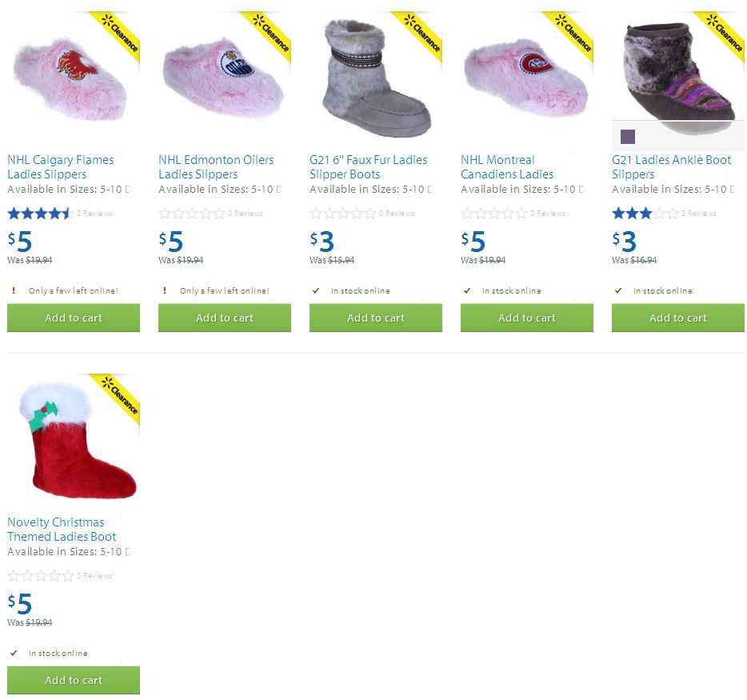The height and width of the screenshot is (700, 747).
Task: Open Novelty Christmas Themed Ladies Boot link
Action: pos(62,530)
